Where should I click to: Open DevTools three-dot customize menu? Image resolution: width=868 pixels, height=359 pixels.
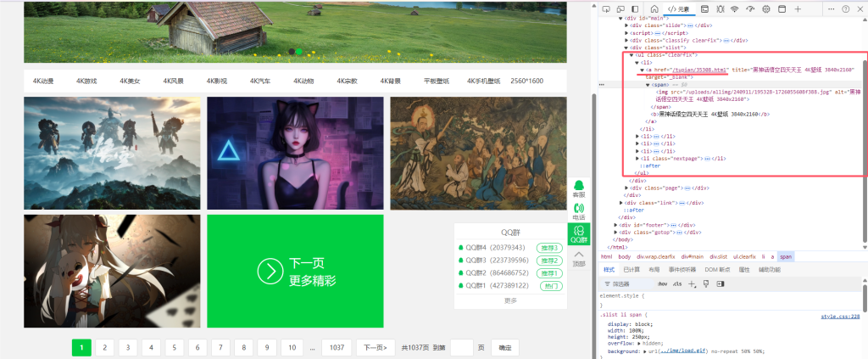pos(831,8)
